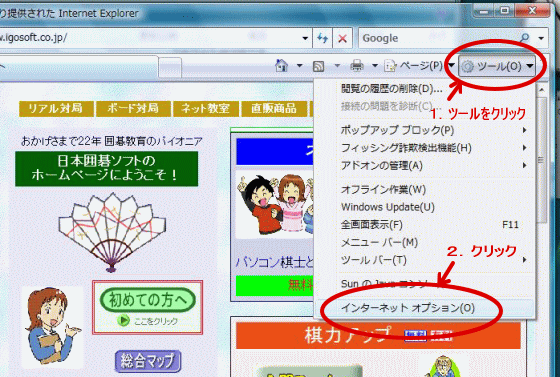This screenshot has width=560, height=377.
Task: Click the red Stop loading icon
Action: coord(342,38)
